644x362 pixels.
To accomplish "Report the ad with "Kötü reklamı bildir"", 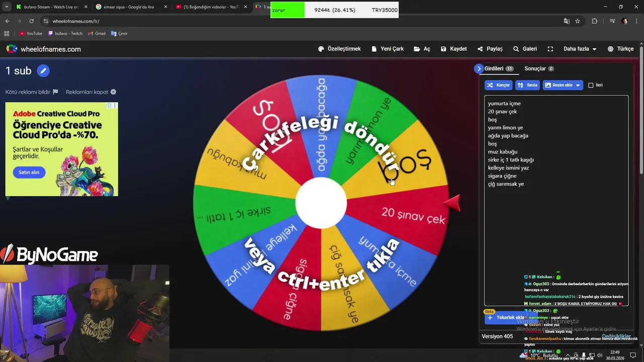I will point(32,92).
